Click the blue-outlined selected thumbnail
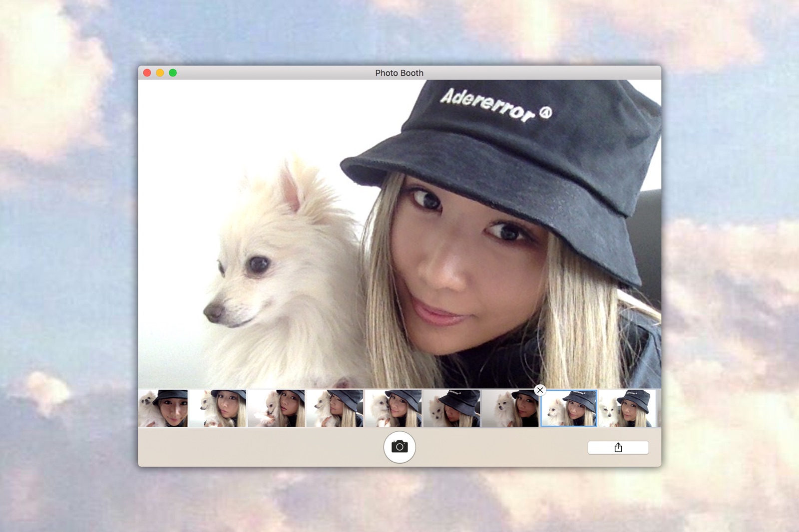The image size is (799, 532). click(568, 409)
